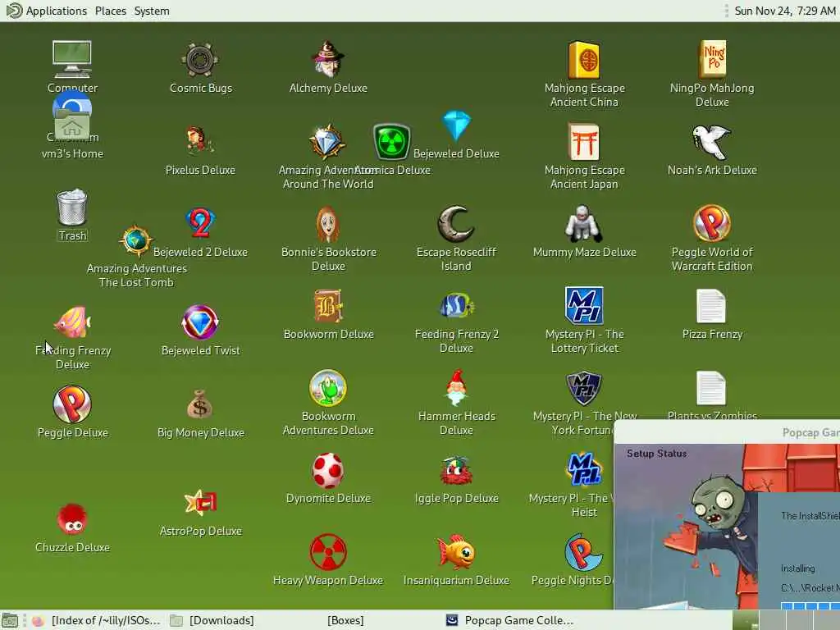Click show desktop button in bottom panel
The height and width of the screenshot is (630, 840).
[x=10, y=621]
